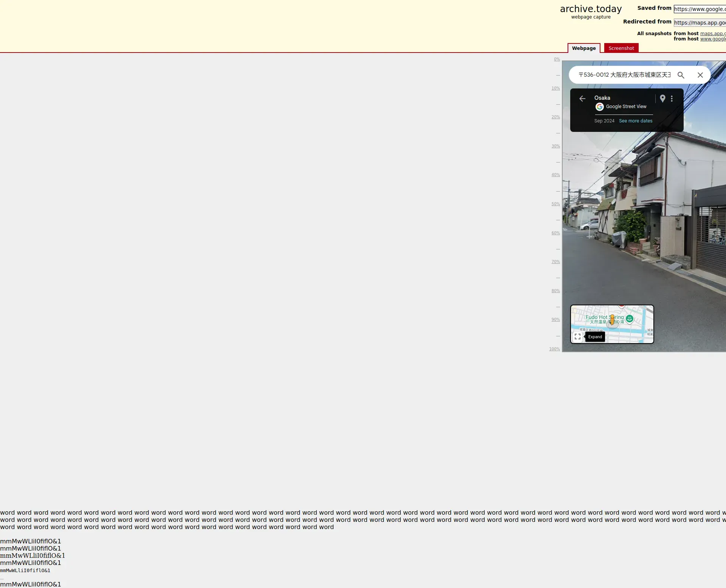
Task: Click the yellow Pegman on the minimap
Action: pos(612,320)
